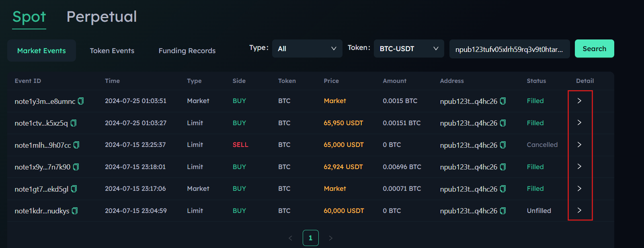Screen dimensions: 644x248
Task: Expand detail of the 65,950 USDT order
Action: (579, 123)
